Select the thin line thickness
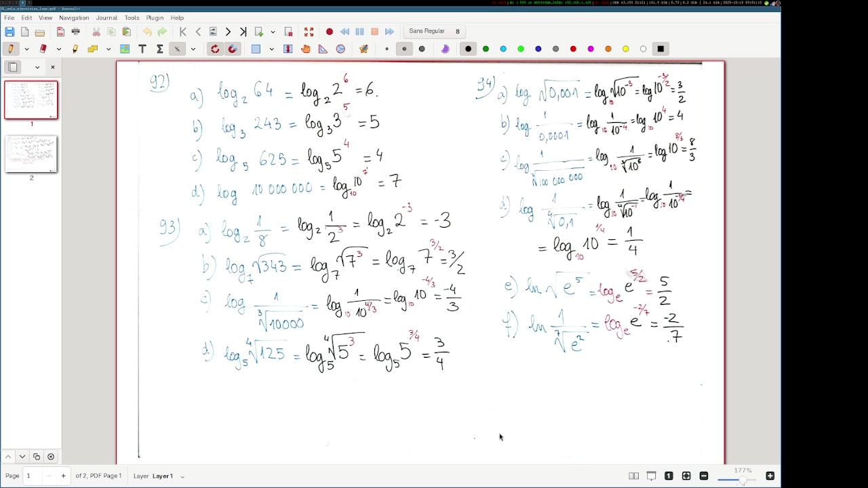Image resolution: width=868 pixels, height=488 pixels. click(x=387, y=49)
